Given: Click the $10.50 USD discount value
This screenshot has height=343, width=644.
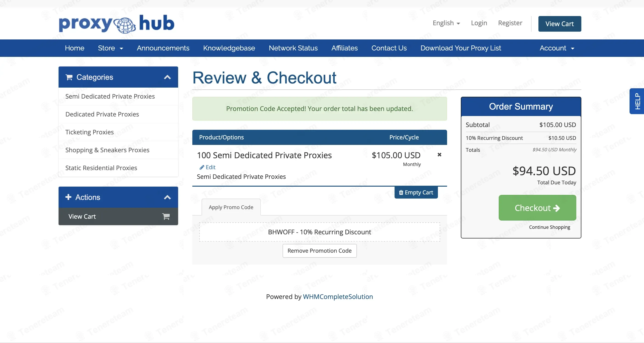Looking at the screenshot, I should (x=562, y=138).
